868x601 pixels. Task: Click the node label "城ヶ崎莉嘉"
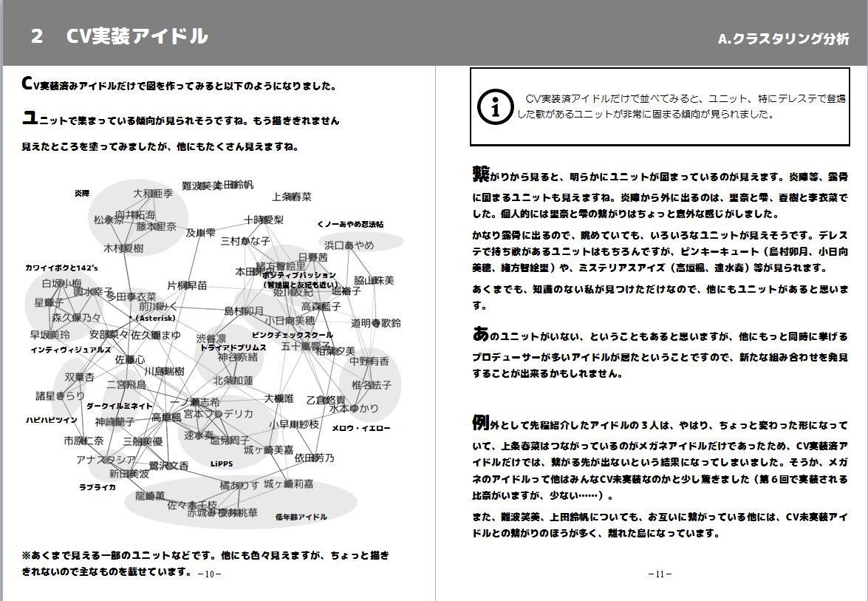(288, 484)
